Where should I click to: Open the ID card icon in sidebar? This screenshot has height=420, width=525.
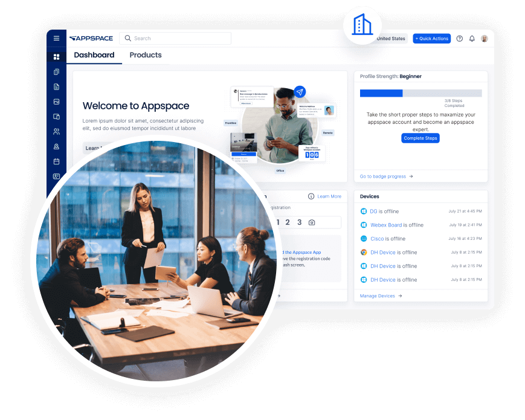pyautogui.click(x=56, y=176)
